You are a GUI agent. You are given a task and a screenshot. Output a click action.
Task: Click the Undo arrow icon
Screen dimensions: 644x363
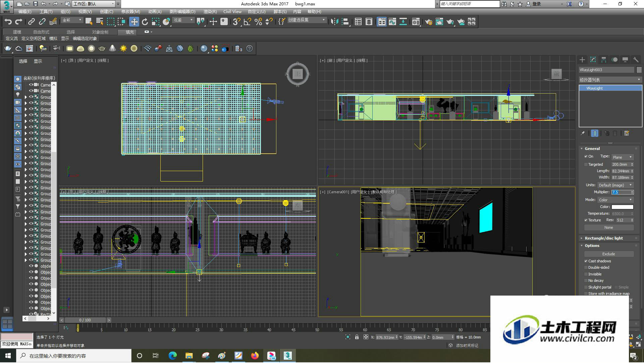tap(8, 22)
